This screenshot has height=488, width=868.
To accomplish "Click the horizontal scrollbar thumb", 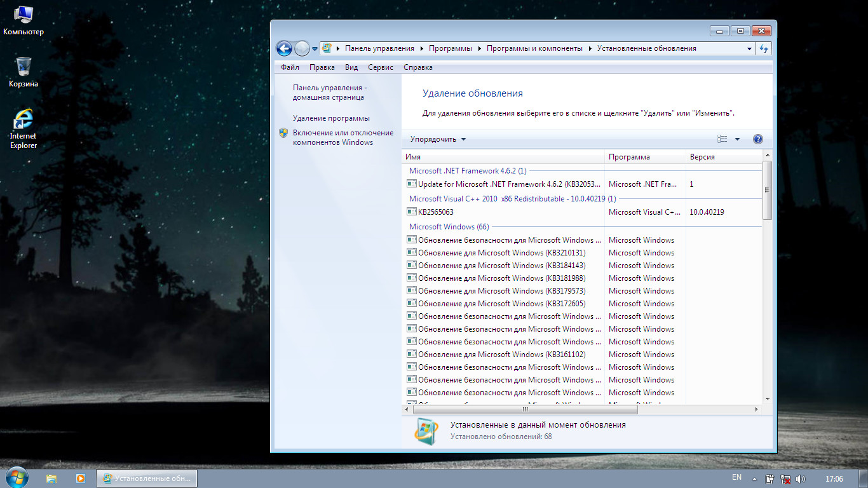I will point(526,410).
